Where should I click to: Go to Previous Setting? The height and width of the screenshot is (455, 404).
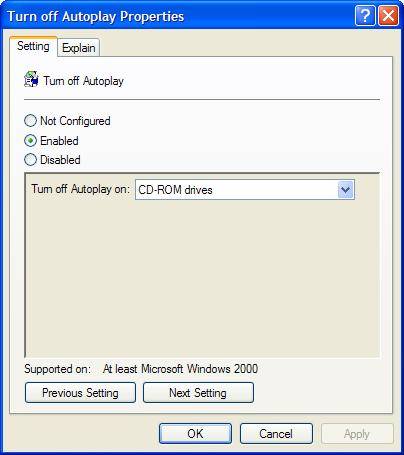point(80,393)
